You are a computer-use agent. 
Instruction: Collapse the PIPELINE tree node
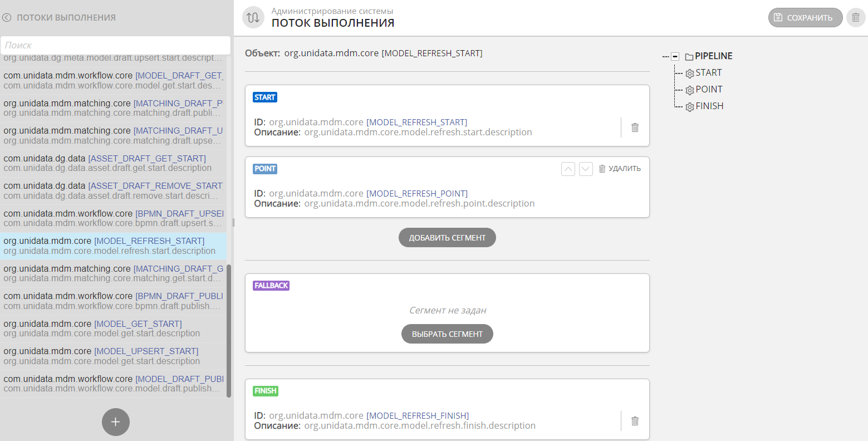pyautogui.click(x=675, y=56)
